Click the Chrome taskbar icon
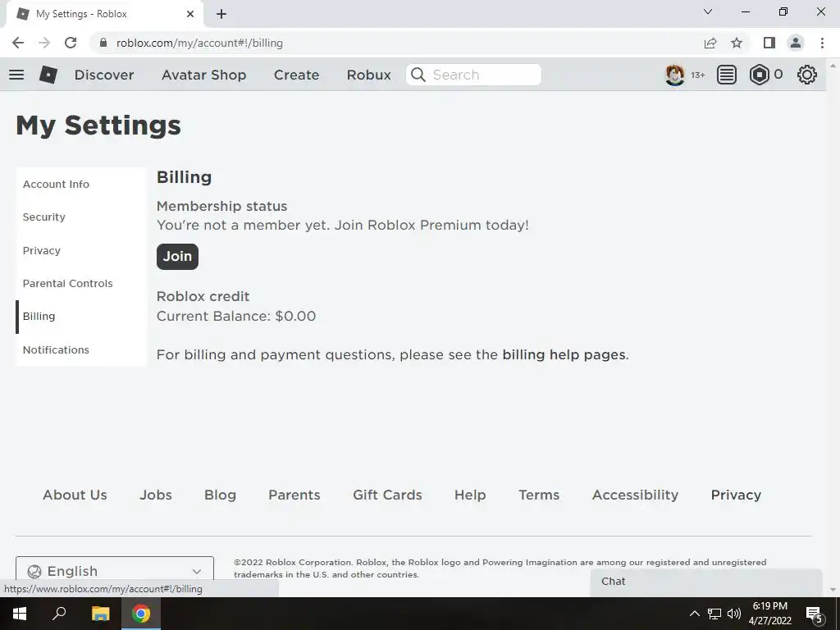 coord(141,614)
